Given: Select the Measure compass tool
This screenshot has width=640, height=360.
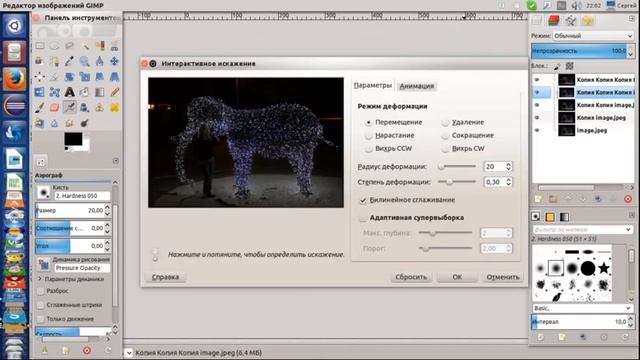Looking at the screenshot, I should point(100,61).
